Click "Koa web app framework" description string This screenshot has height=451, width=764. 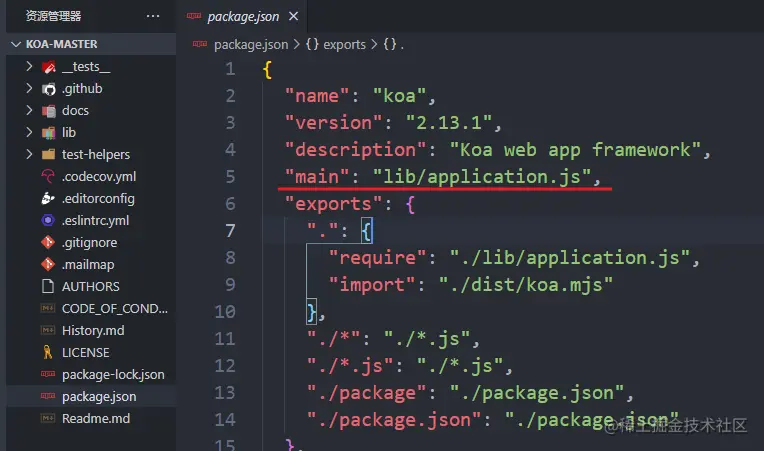point(575,150)
